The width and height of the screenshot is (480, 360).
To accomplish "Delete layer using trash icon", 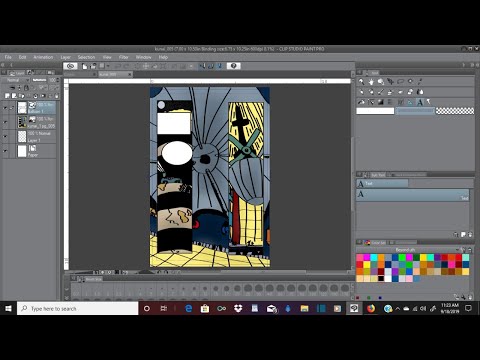I will (56, 96).
